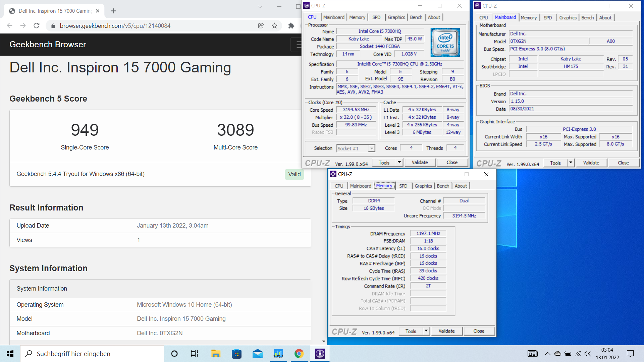Screen dimensions: 644x362
Task: Open the Windows Start menu
Action: 10,354
